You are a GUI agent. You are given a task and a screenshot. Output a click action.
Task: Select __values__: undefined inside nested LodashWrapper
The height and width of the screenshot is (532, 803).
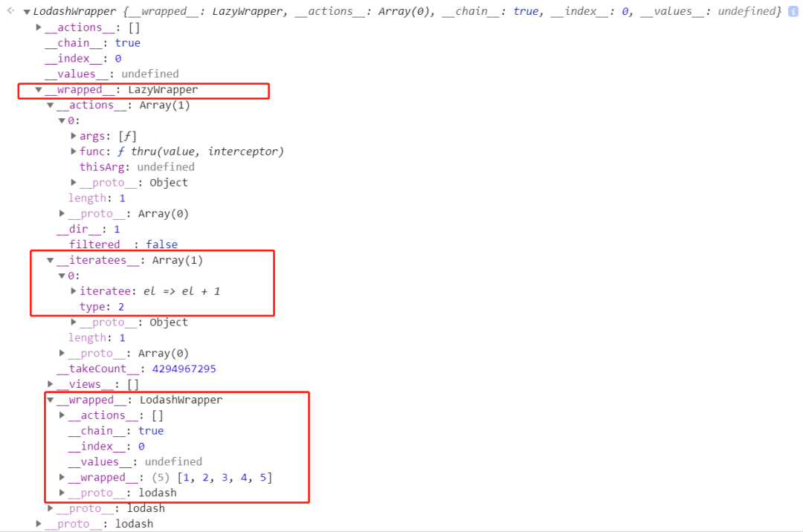[x=135, y=462]
